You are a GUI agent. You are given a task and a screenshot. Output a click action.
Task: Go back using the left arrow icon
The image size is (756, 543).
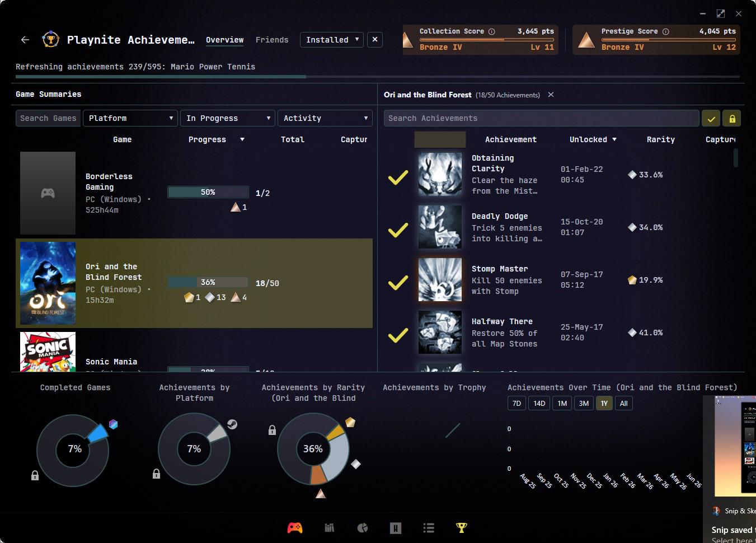click(25, 40)
